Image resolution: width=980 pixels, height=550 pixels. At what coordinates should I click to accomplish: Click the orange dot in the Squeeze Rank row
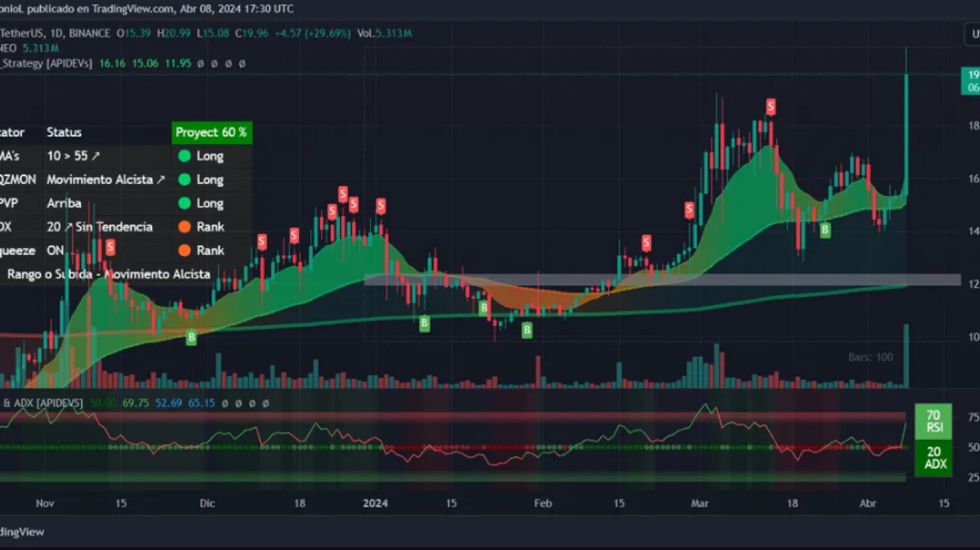point(184,250)
